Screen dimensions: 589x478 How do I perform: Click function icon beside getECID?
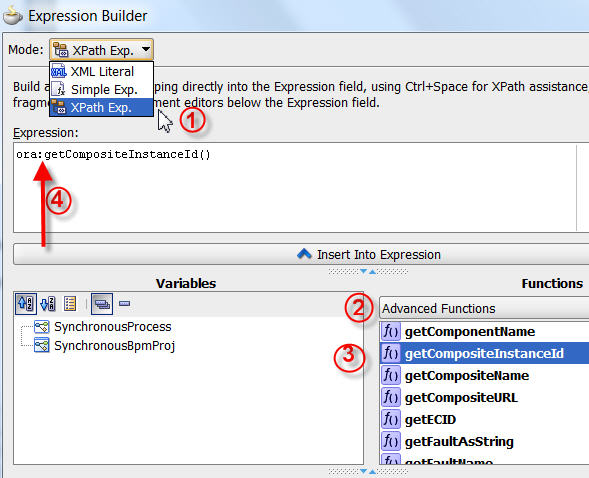391,419
